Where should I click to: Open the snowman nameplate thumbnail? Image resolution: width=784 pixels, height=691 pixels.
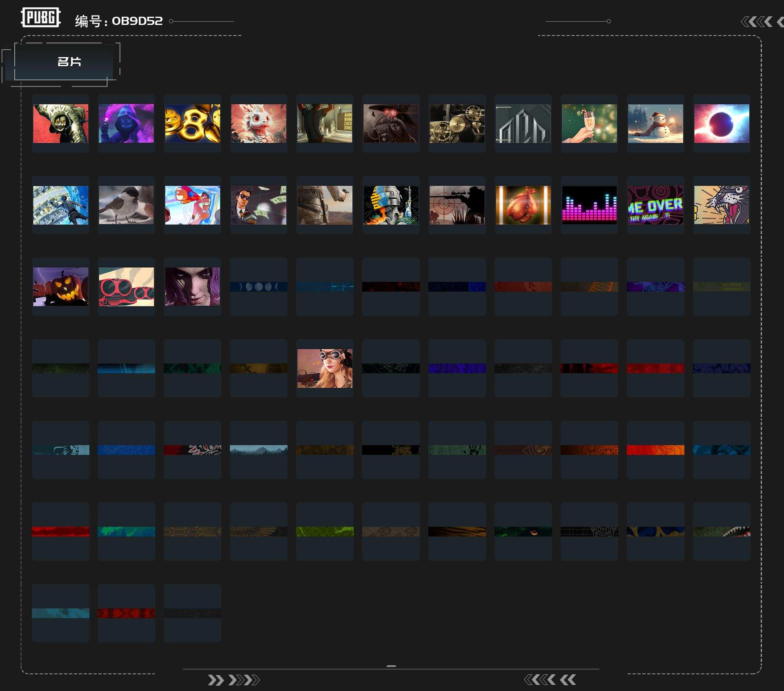(655, 123)
